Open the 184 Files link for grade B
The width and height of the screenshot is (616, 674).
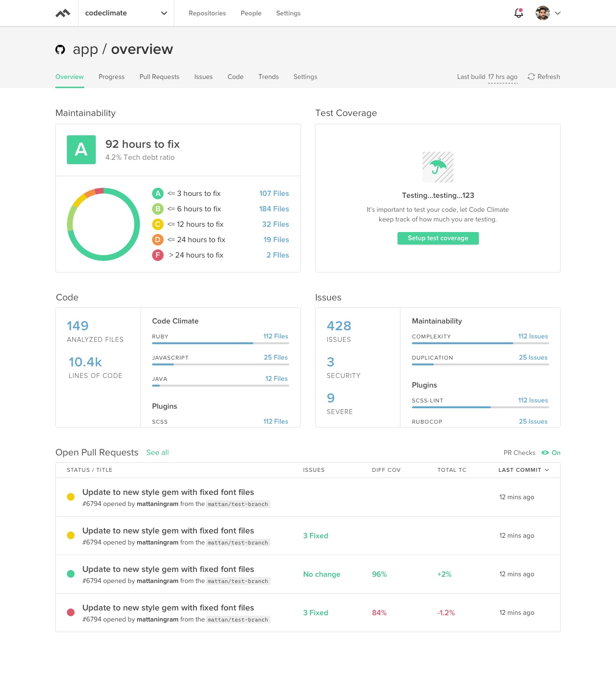tap(274, 209)
